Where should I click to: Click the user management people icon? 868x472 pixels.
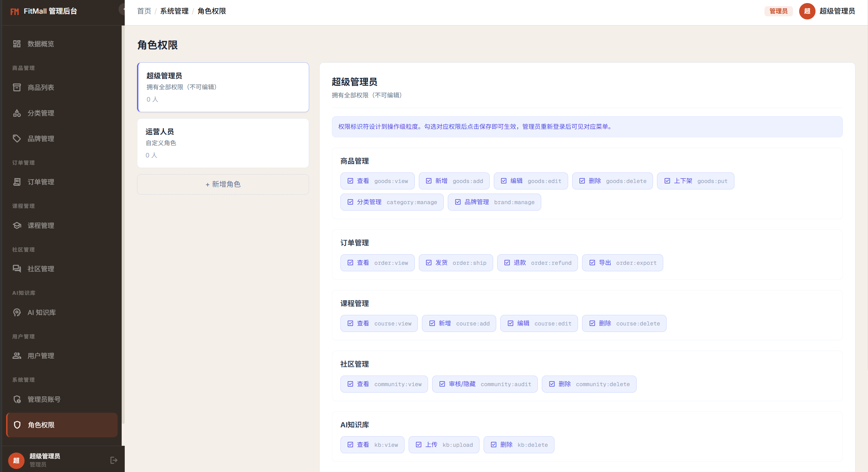[x=17, y=355]
